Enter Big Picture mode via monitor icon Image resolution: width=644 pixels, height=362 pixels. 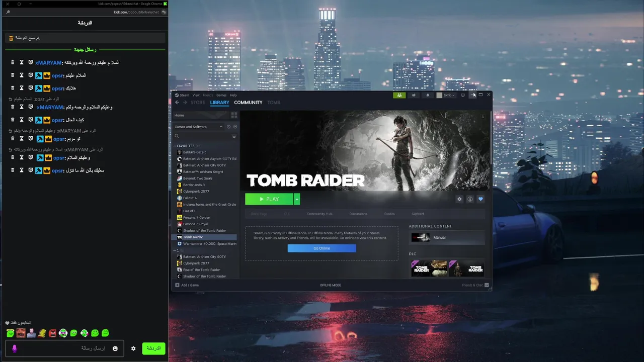[x=463, y=95]
